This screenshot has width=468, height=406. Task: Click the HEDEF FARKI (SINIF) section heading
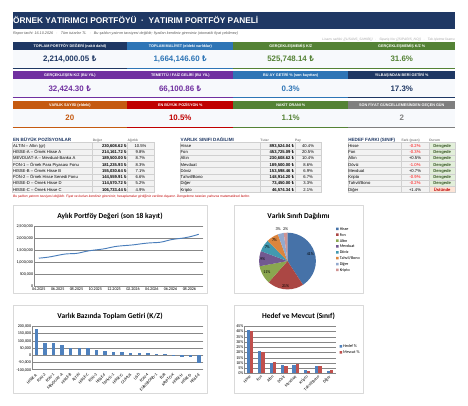tap(371, 139)
